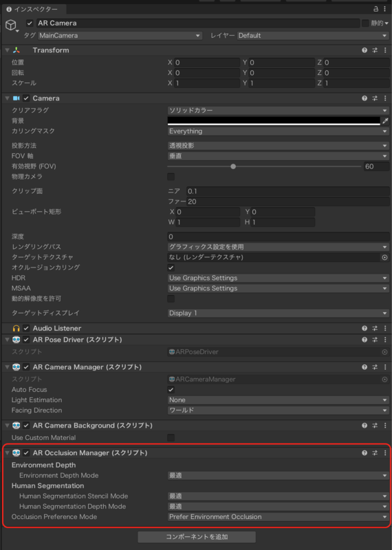The image size is (392, 550).
Task: Click the 有効視野 FOV slider handle
Action: [x=233, y=166]
